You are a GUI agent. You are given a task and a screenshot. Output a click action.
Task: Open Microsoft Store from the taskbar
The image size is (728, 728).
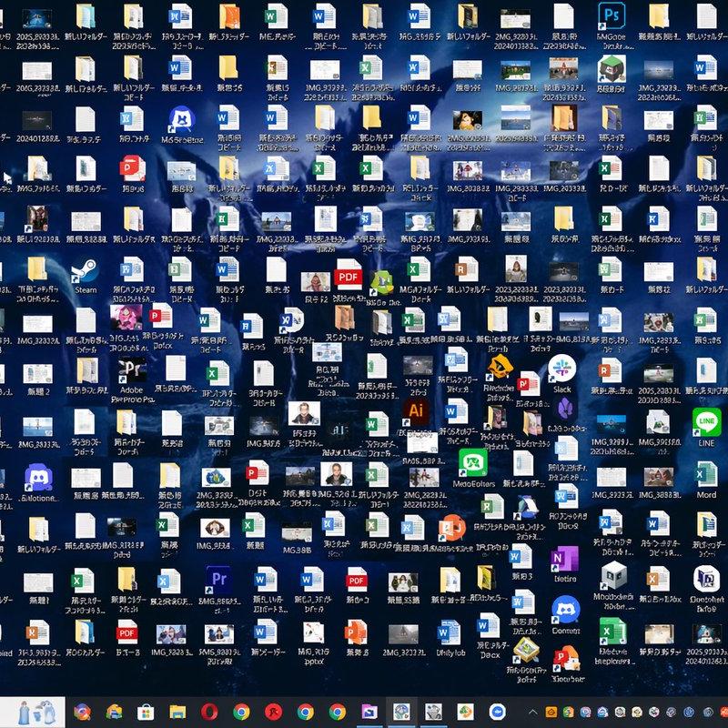[x=146, y=712]
